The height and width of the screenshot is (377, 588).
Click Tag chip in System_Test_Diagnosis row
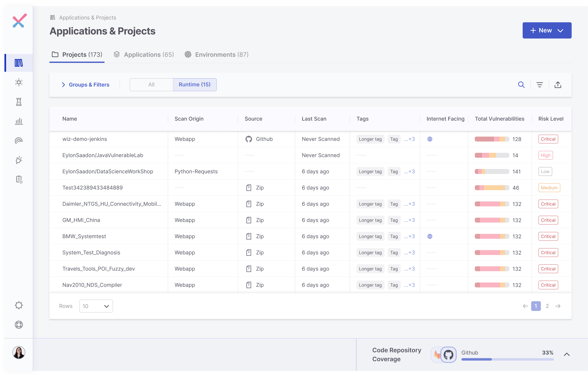[x=394, y=253]
